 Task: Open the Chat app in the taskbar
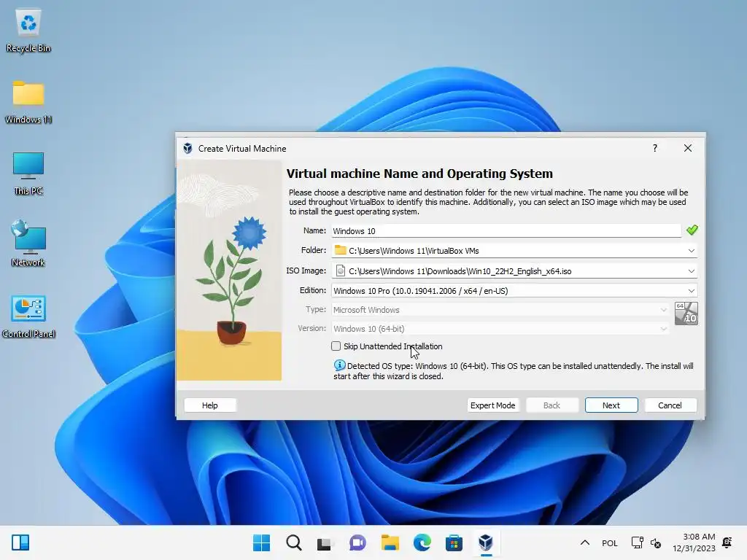point(357,542)
